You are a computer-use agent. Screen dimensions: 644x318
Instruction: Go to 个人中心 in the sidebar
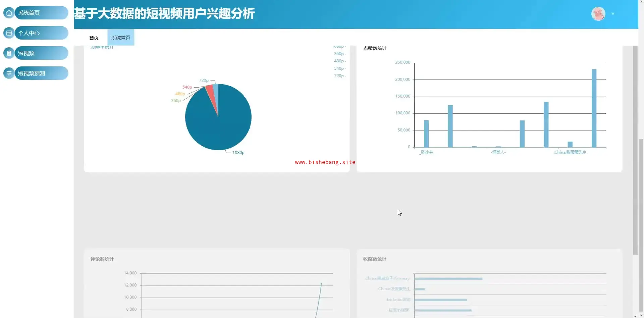pos(41,33)
